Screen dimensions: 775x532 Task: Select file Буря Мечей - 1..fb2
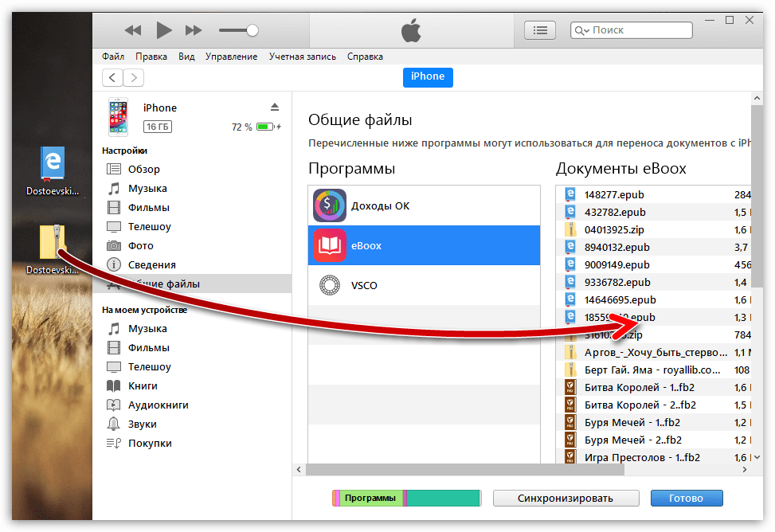[x=653, y=423]
